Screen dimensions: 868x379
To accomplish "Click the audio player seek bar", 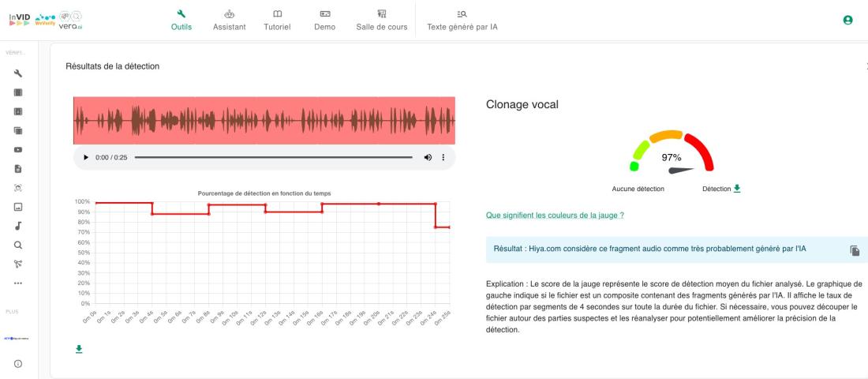I will click(x=273, y=157).
